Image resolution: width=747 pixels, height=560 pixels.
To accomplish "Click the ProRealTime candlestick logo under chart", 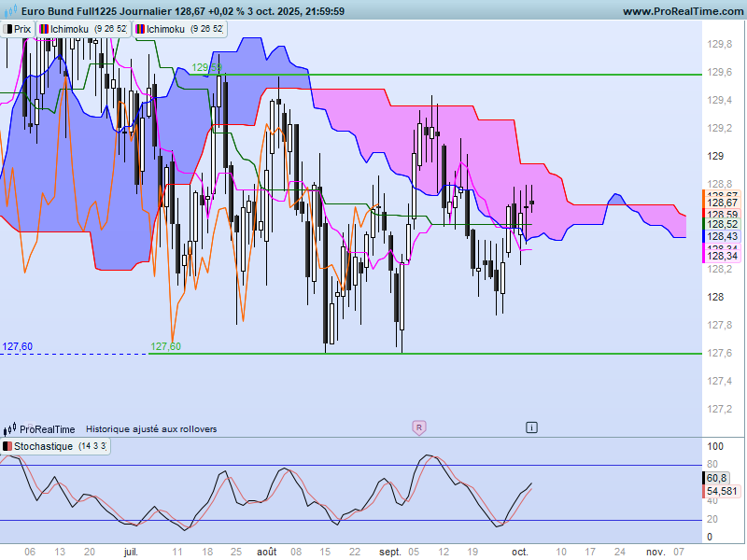I will pyautogui.click(x=10, y=429).
